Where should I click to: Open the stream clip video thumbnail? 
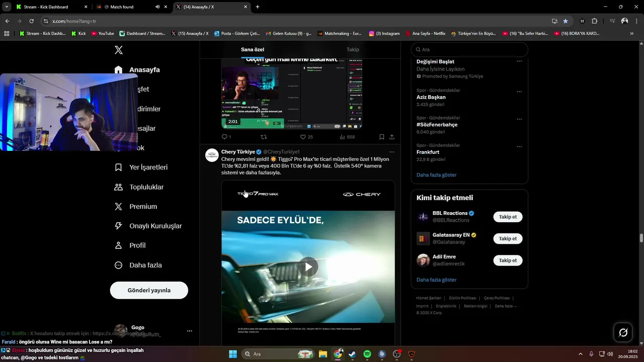click(292, 95)
